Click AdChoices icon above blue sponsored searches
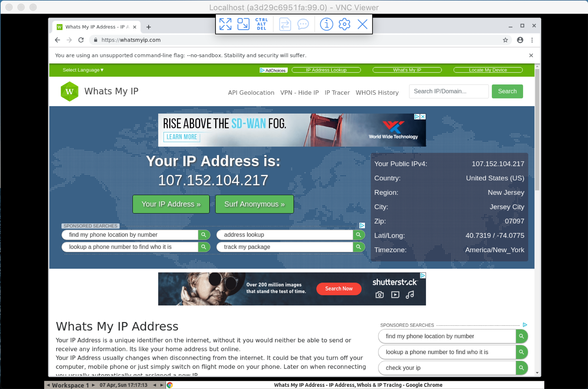Screen dimensions: 588x389 pos(362,225)
